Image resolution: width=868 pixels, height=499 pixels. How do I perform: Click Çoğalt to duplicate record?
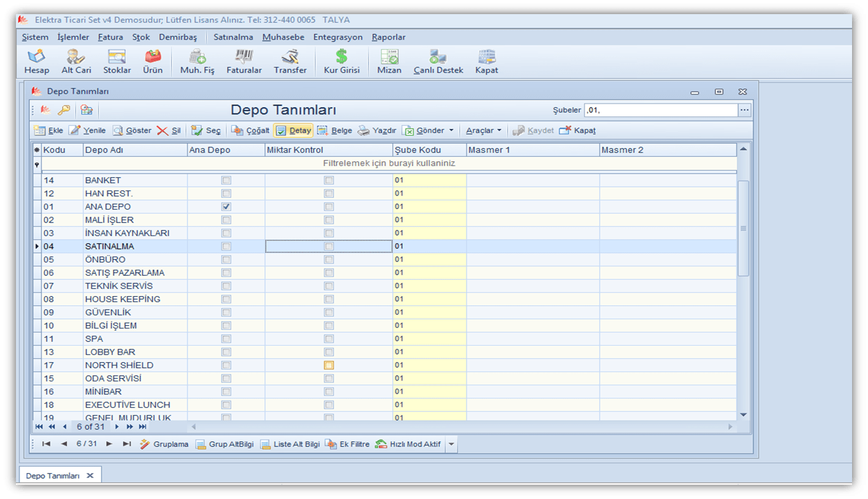[x=250, y=131]
